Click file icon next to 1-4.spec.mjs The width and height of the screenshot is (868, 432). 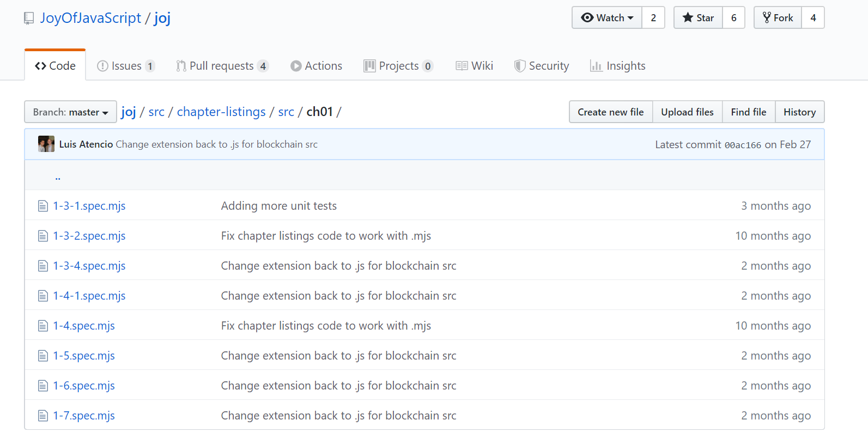pyautogui.click(x=43, y=326)
